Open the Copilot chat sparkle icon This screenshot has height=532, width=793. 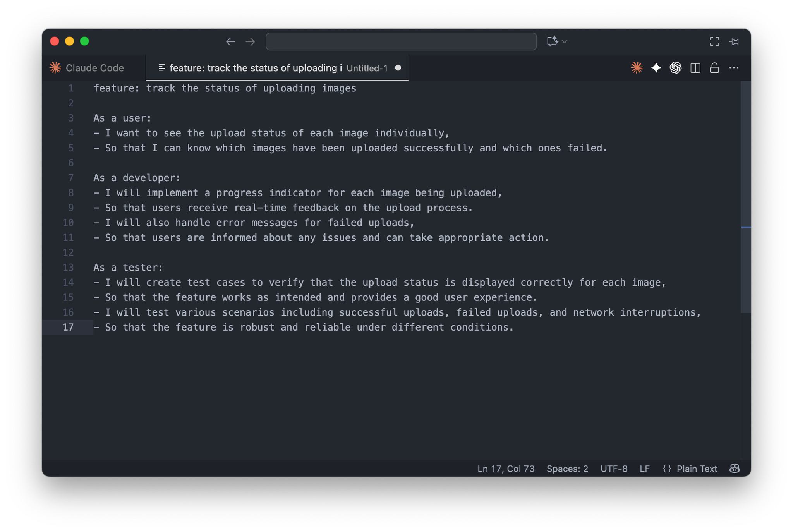[x=552, y=41]
